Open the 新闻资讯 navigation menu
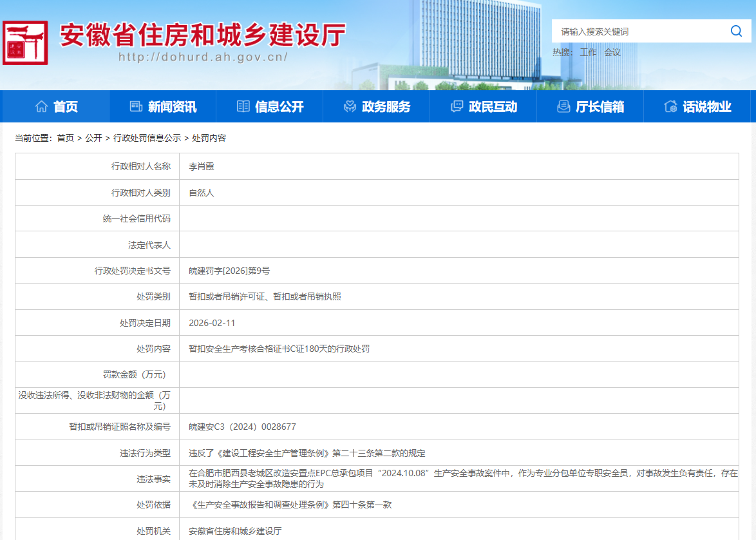Viewport: 756px width, 540px height. (x=172, y=107)
